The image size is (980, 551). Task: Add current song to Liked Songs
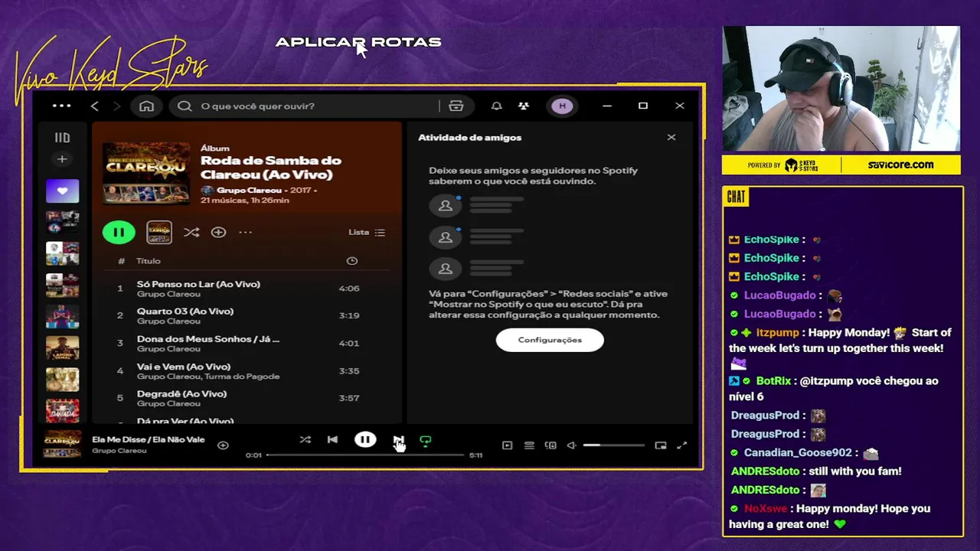pyautogui.click(x=223, y=445)
